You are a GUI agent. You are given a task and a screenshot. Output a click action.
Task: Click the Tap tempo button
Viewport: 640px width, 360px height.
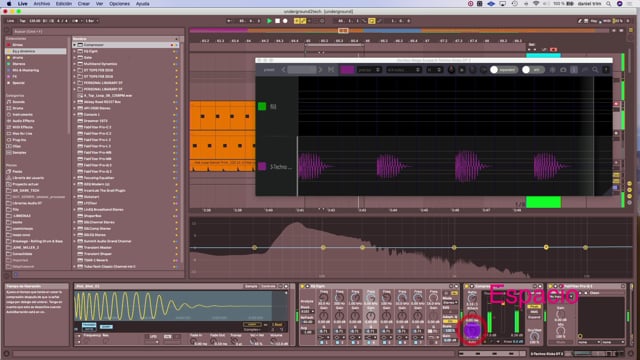coord(22,21)
